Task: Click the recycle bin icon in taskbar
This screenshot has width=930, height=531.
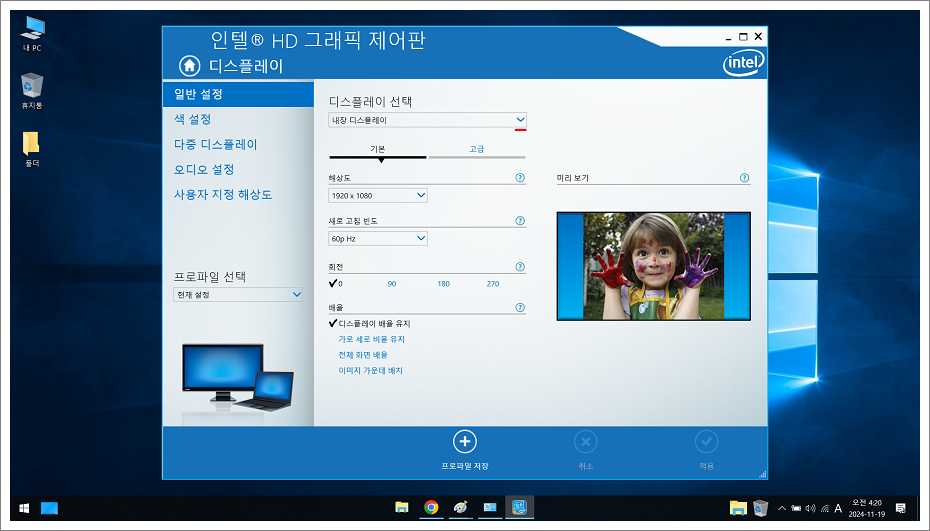Action: click(760, 508)
